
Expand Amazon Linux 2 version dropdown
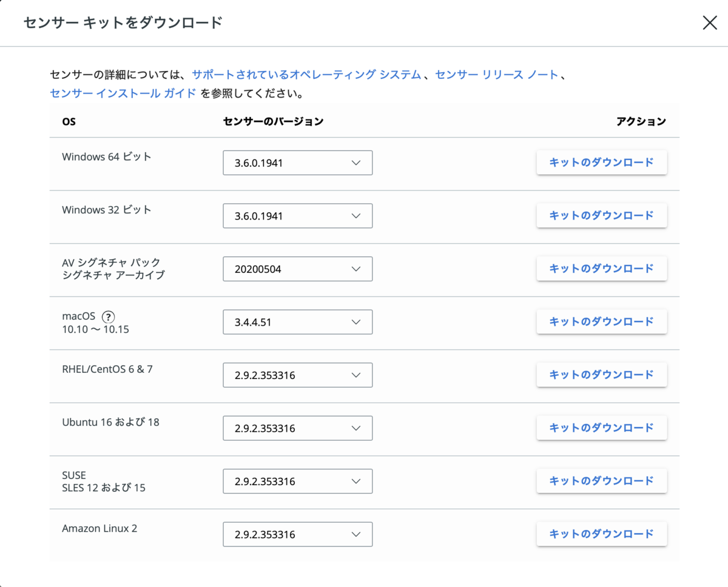point(297,534)
